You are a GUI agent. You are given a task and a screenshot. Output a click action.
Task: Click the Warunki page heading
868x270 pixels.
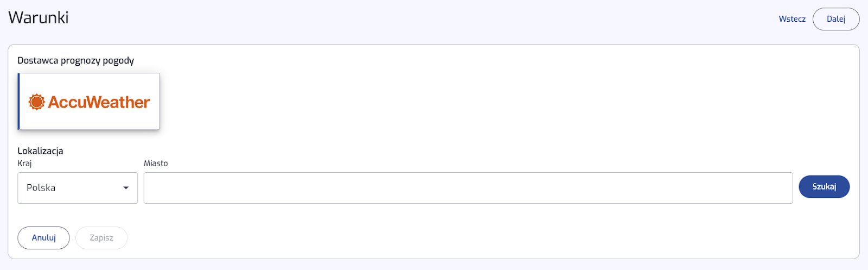(39, 17)
